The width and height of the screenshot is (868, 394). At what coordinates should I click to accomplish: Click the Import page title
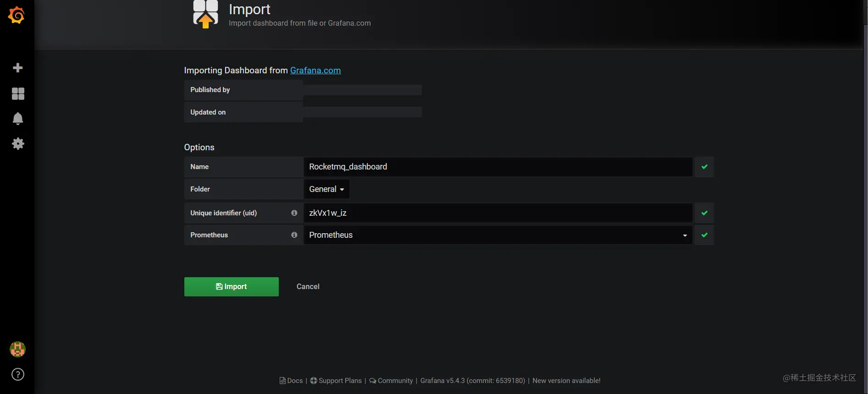(x=249, y=9)
